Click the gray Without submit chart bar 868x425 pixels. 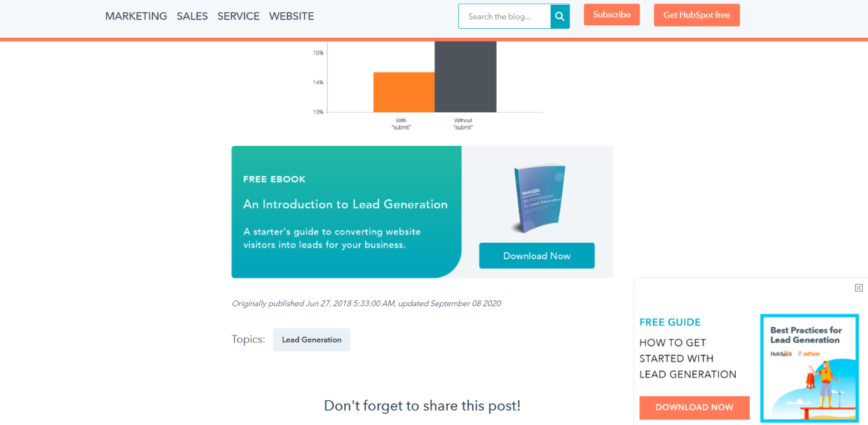pos(464,76)
